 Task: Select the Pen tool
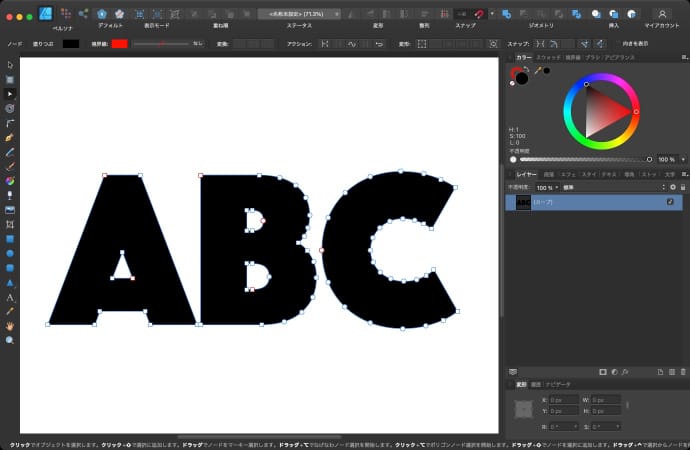pyautogui.click(x=10, y=136)
